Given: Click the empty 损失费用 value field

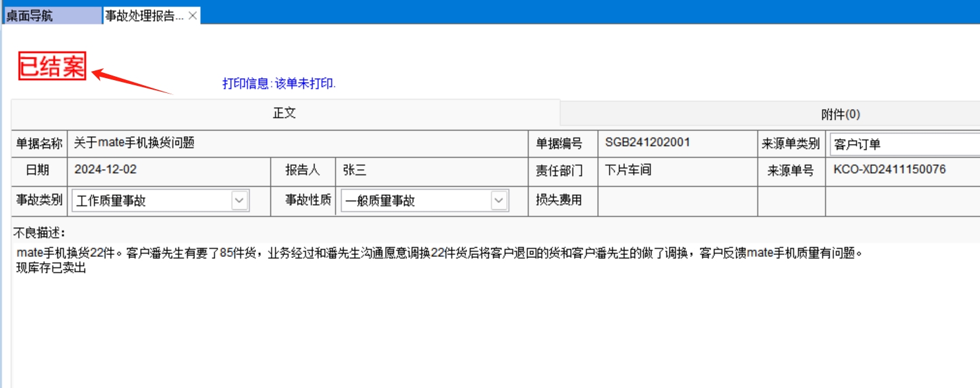Looking at the screenshot, I should pyautogui.click(x=677, y=201).
